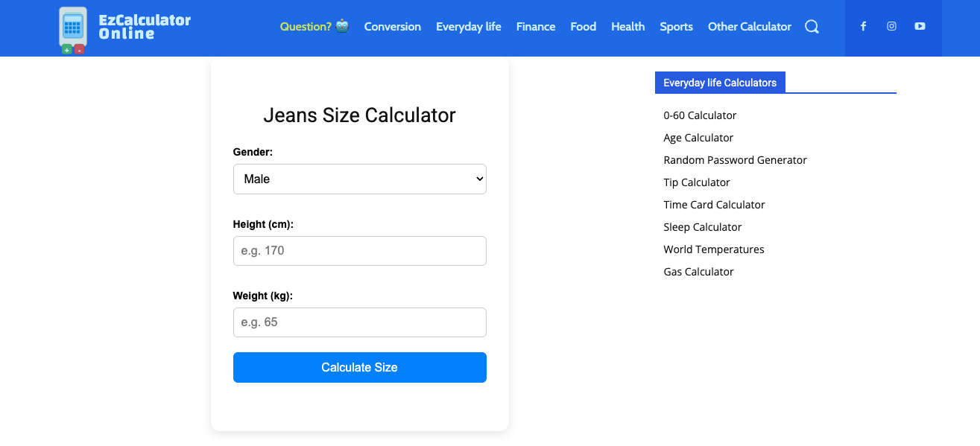The width and height of the screenshot is (980, 446).
Task: Click the robot icon beside Question?
Action: point(342,26)
